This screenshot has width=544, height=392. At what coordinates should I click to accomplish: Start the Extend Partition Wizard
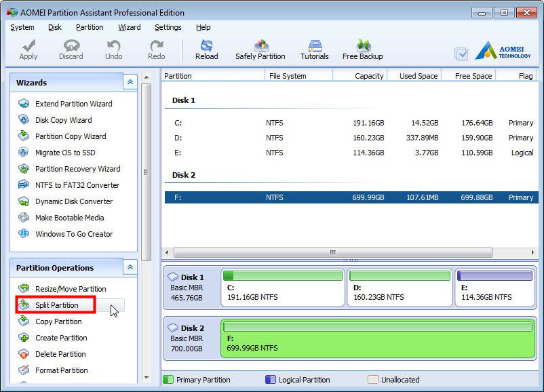click(x=73, y=104)
